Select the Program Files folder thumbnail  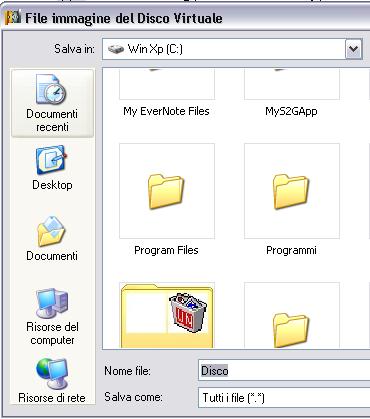167,191
